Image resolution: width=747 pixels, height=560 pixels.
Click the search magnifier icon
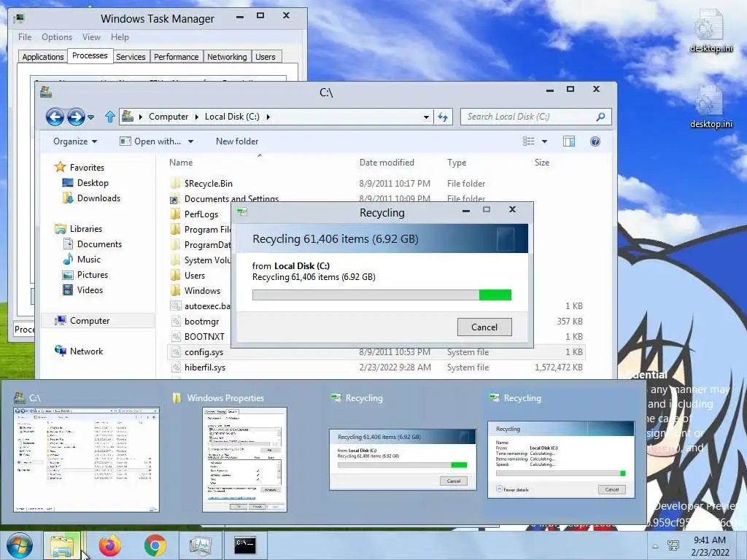[x=600, y=117]
